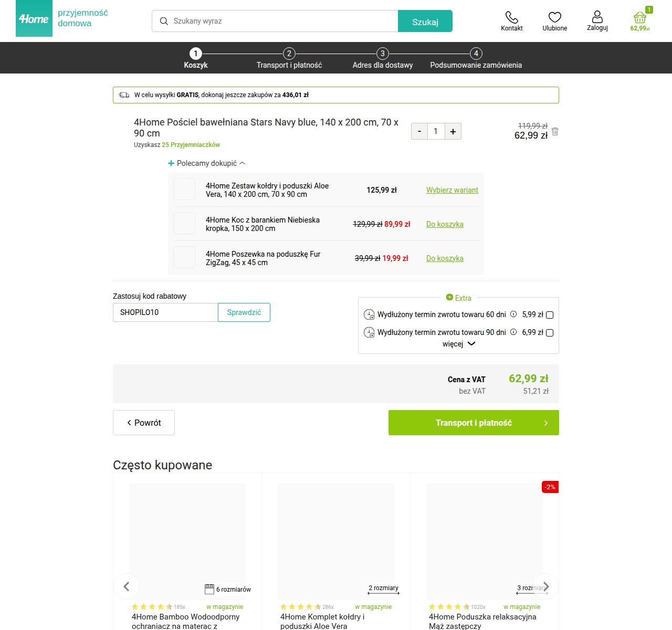Click the search magnifier icon
This screenshot has width=672, height=630.
(x=164, y=21)
